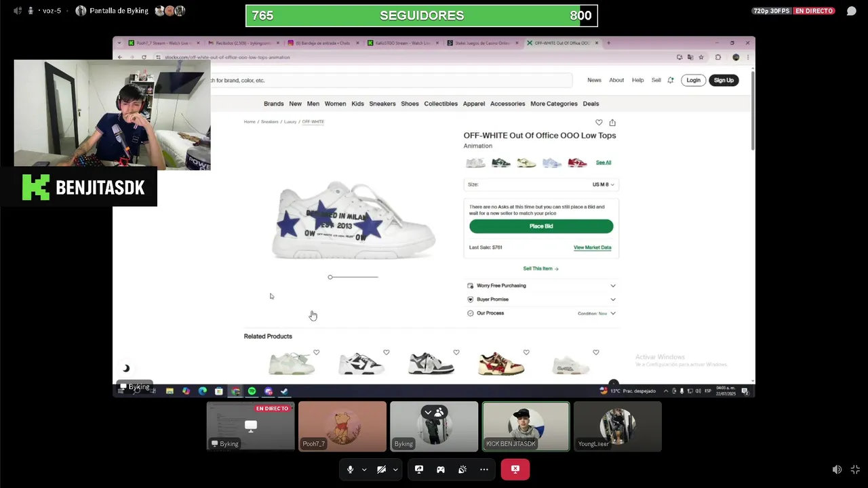This screenshot has width=868, height=488.
Task: Open the Spotify icon in the taskbar
Action: [x=252, y=391]
